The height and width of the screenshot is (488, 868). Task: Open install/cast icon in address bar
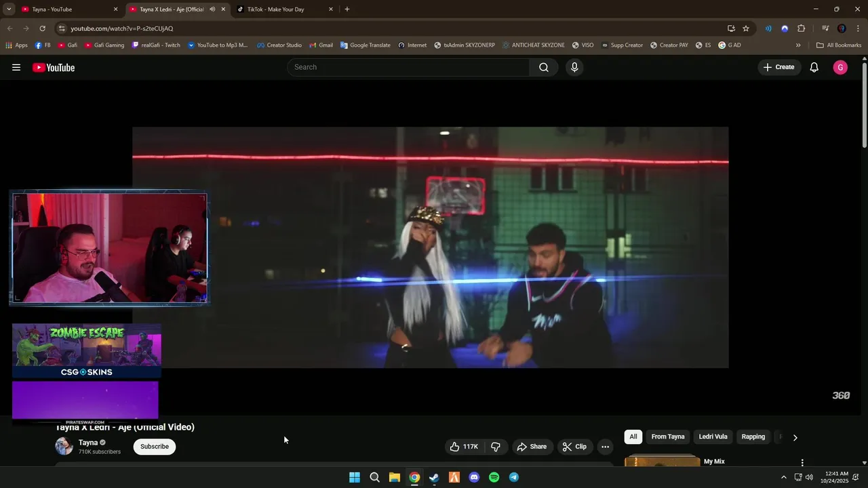pyautogui.click(x=731, y=28)
